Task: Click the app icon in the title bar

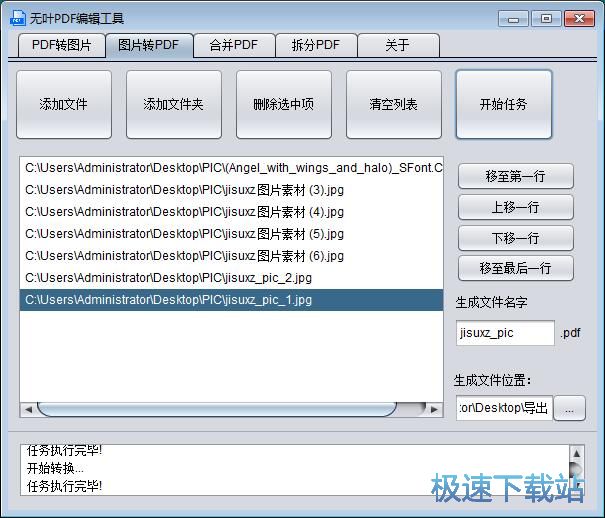Action: [x=18, y=18]
